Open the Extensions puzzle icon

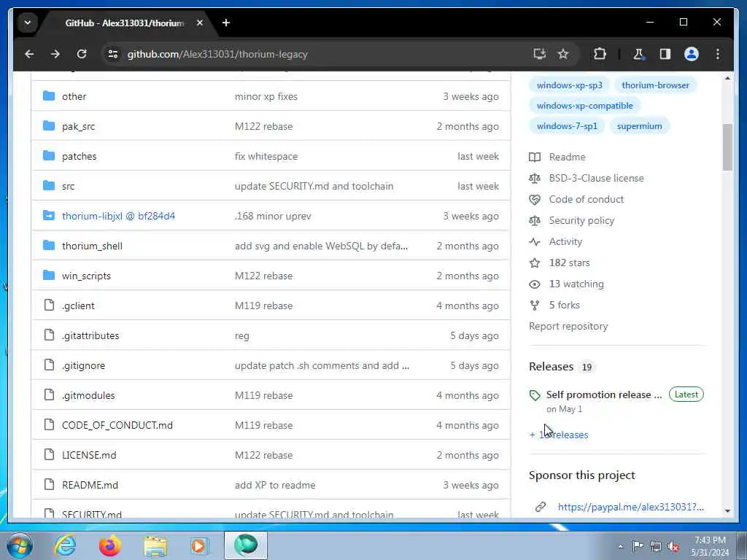pos(600,54)
